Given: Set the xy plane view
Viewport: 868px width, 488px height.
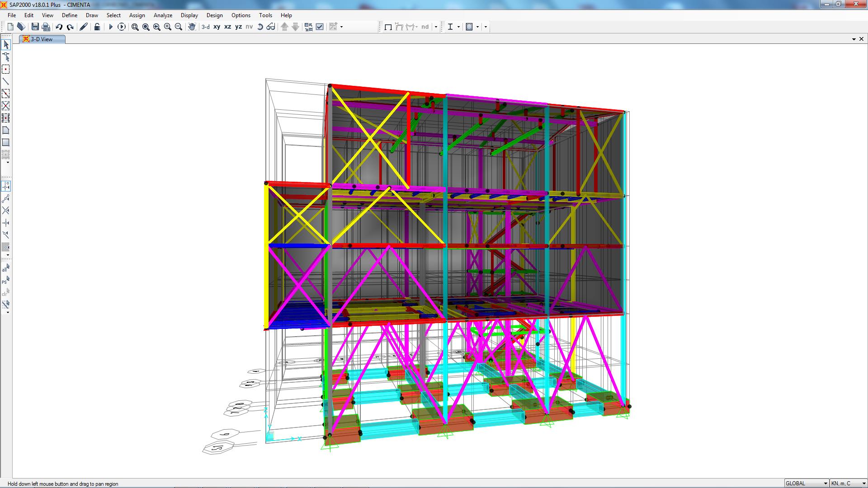Looking at the screenshot, I should (x=217, y=27).
